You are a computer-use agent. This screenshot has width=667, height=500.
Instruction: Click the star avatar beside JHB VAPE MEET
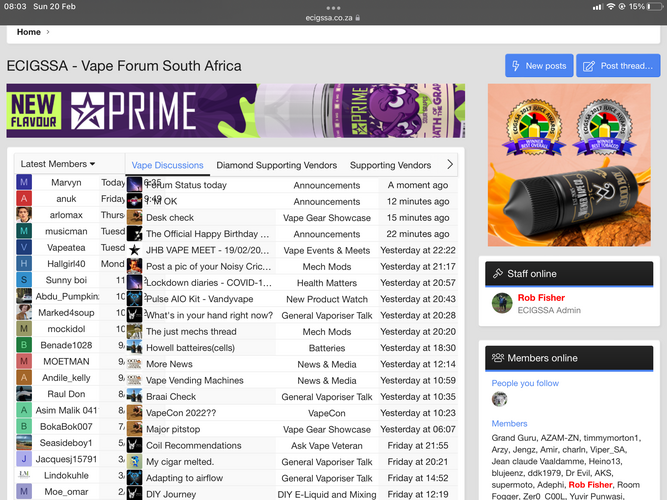[x=134, y=250]
